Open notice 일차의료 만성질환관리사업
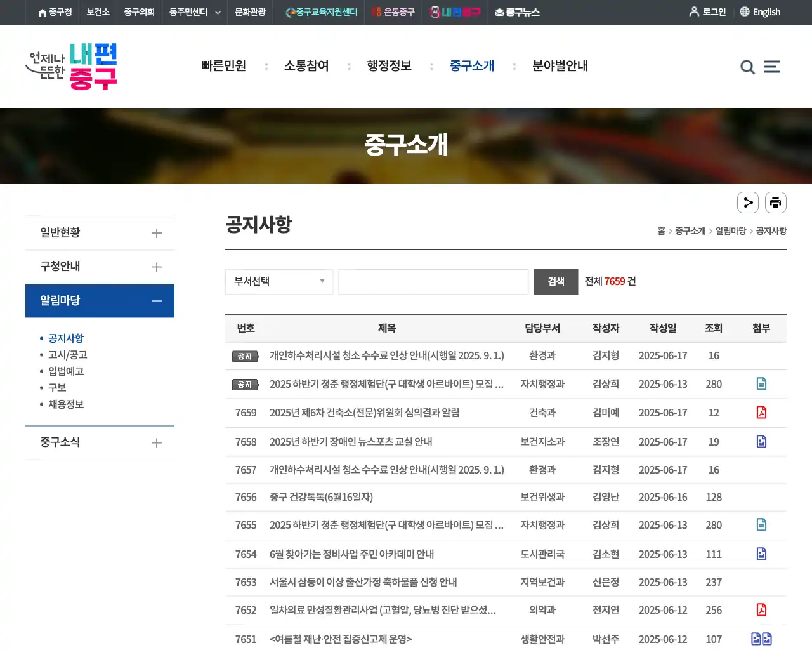The image size is (812, 650). point(383,610)
